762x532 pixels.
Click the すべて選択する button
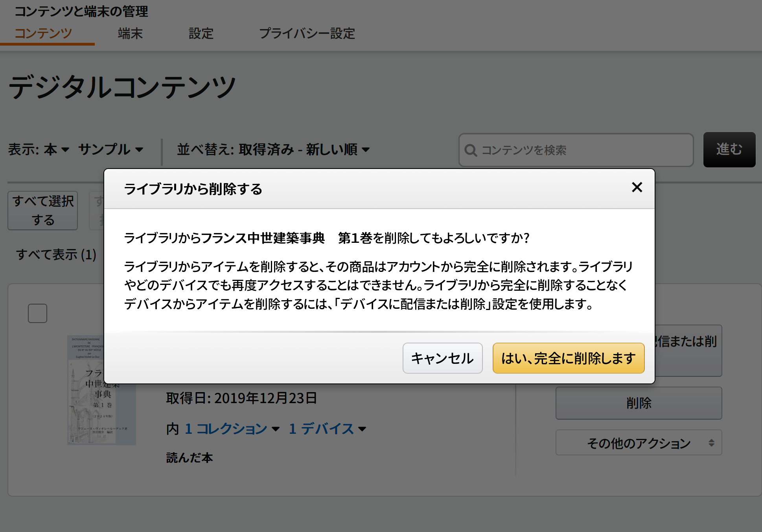click(x=43, y=210)
